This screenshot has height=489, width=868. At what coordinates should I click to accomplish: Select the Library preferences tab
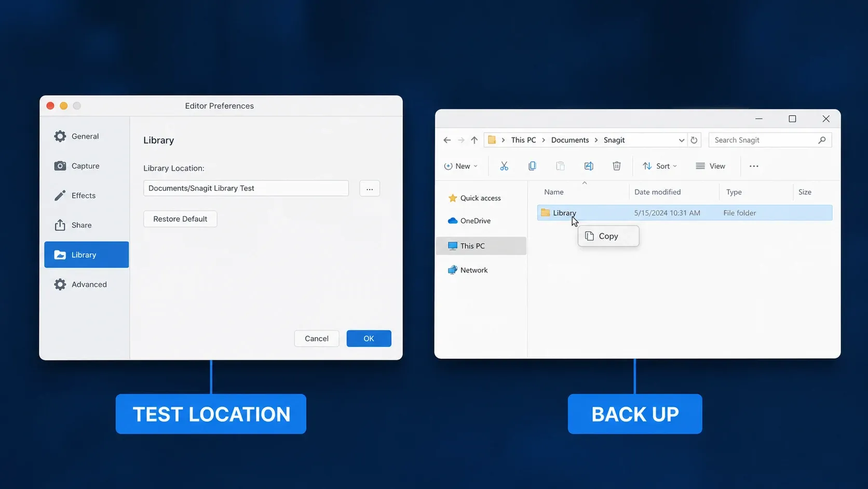tap(86, 255)
